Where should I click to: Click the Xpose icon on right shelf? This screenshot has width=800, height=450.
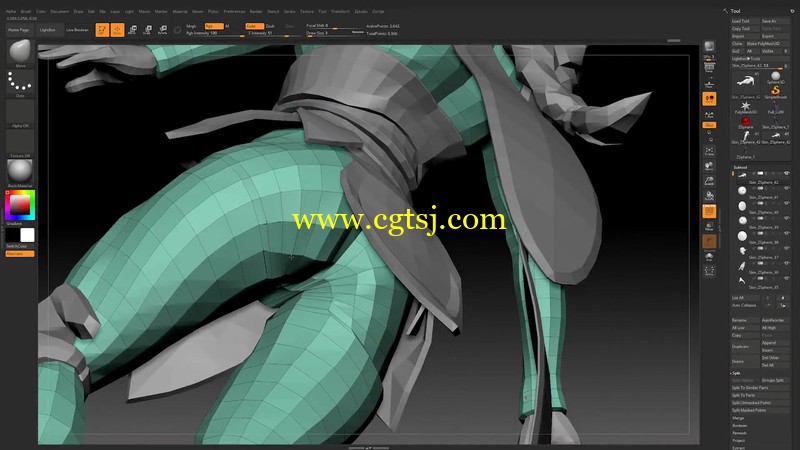click(x=709, y=271)
